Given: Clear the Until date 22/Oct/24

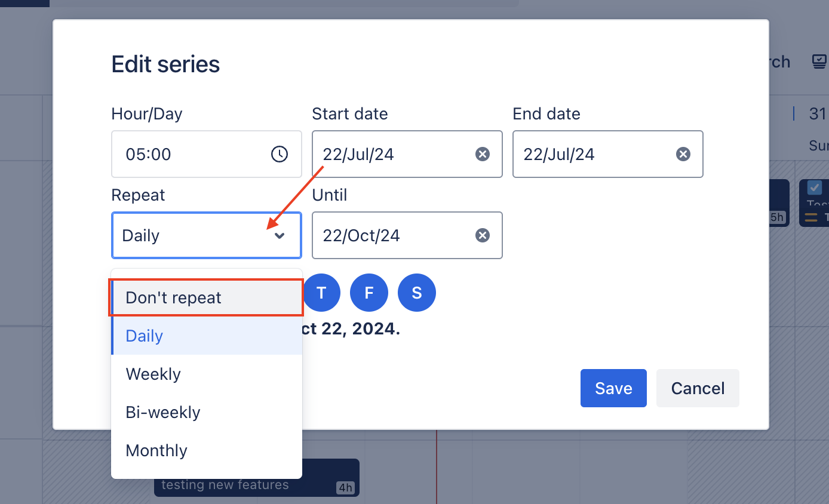Looking at the screenshot, I should [x=482, y=235].
